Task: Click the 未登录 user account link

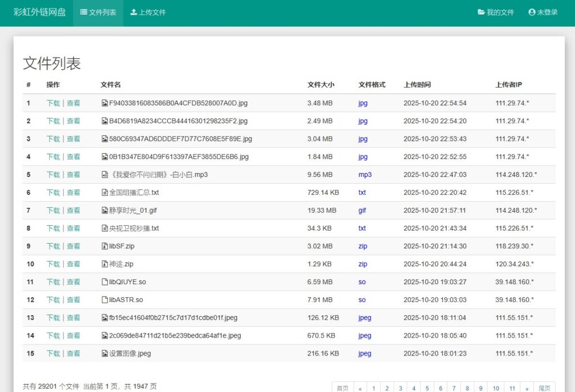Action: click(x=543, y=12)
